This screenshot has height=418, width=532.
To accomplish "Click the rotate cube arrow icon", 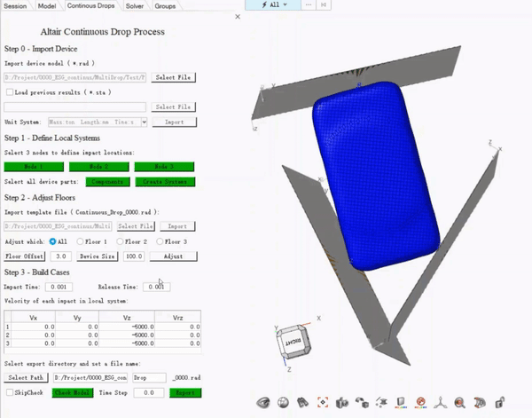I will [x=362, y=403].
